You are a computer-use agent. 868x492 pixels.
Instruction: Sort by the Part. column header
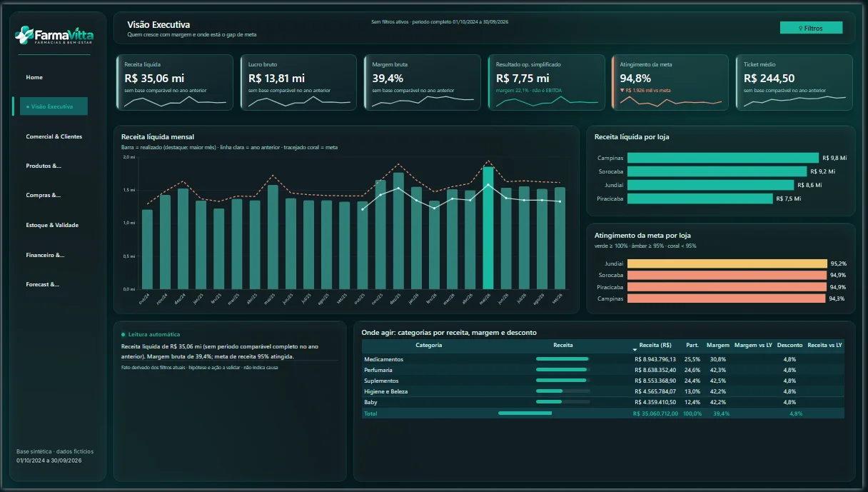[692, 345]
